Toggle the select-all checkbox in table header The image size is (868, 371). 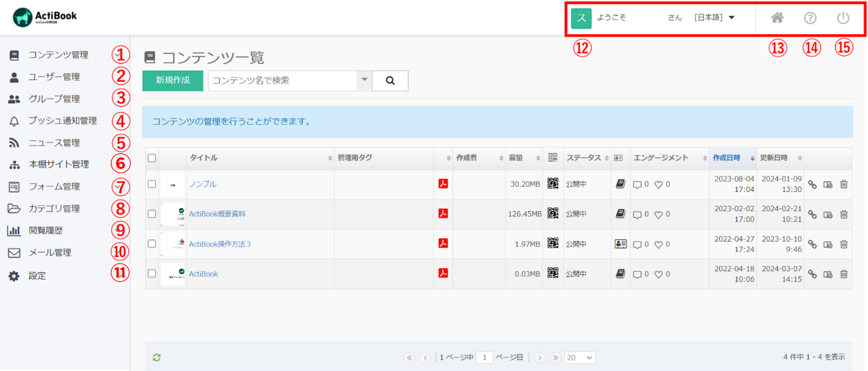click(x=151, y=158)
